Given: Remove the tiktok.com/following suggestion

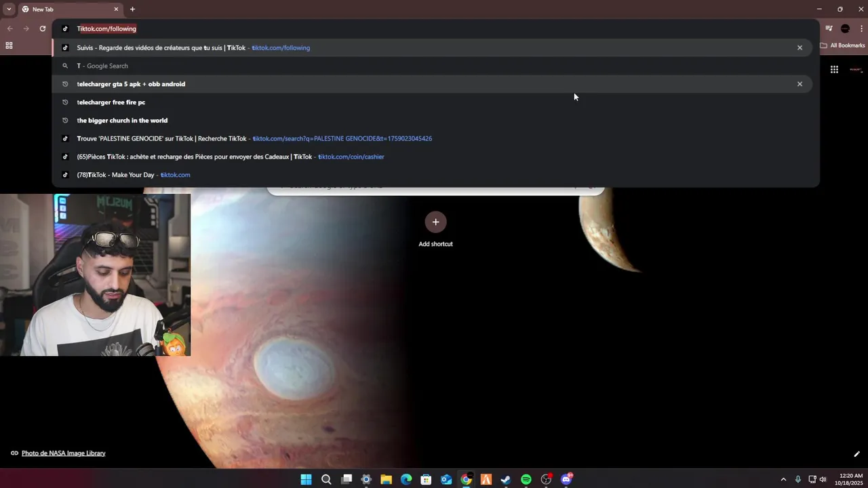Looking at the screenshot, I should click(x=800, y=47).
